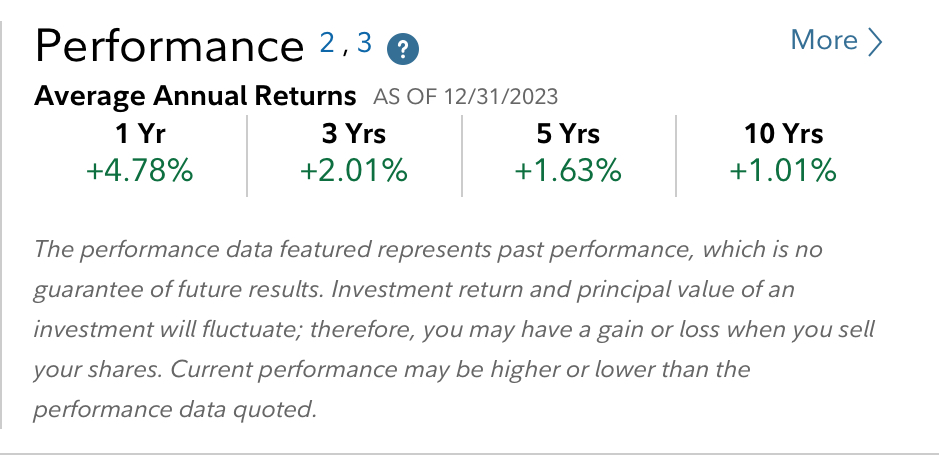Open footnote 3 beside Performance
The height and width of the screenshot is (455, 939).
[364, 43]
